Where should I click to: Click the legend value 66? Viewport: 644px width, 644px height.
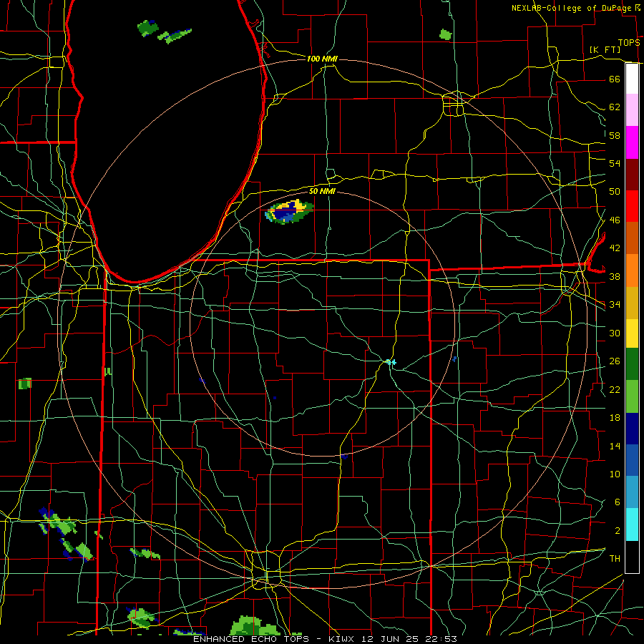[615, 79]
